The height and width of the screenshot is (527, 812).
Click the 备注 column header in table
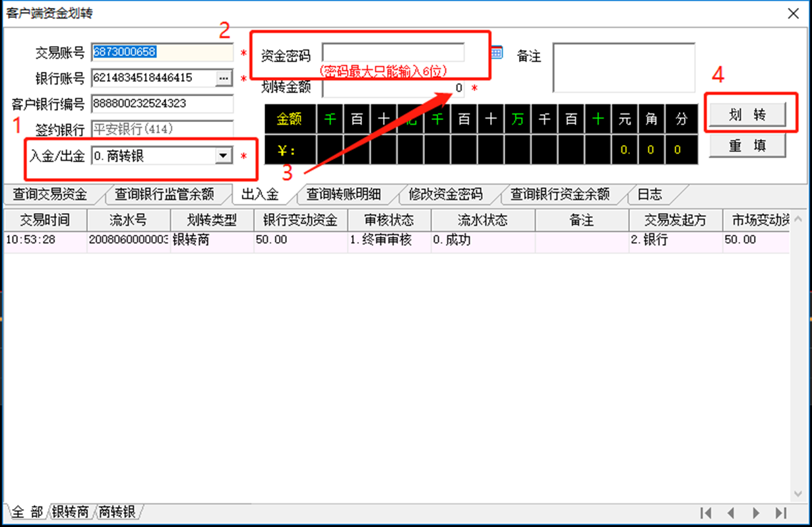coord(582,220)
